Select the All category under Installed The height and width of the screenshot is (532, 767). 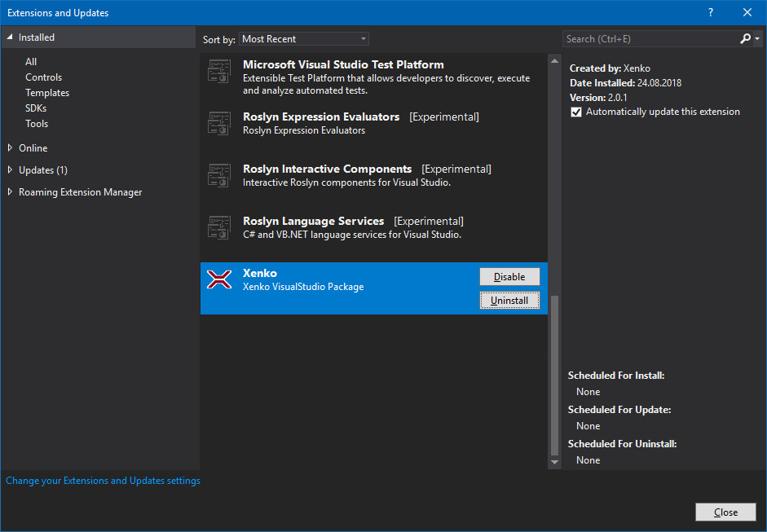tap(31, 62)
